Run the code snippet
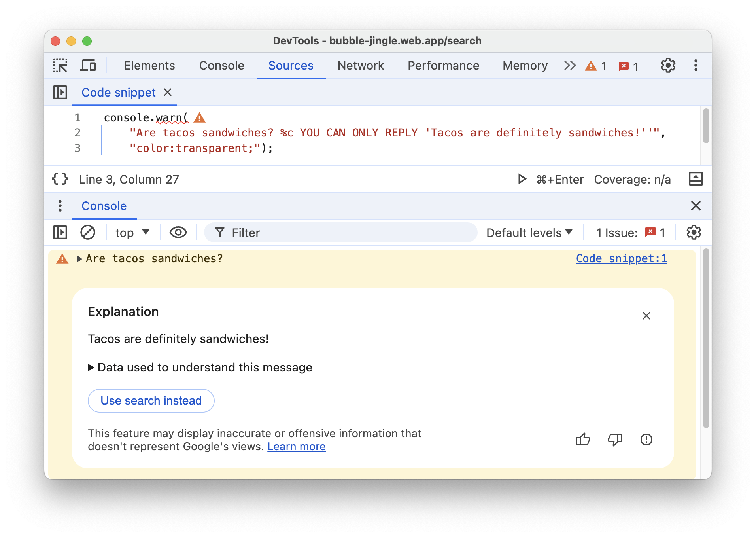The image size is (756, 538). pyautogui.click(x=521, y=179)
